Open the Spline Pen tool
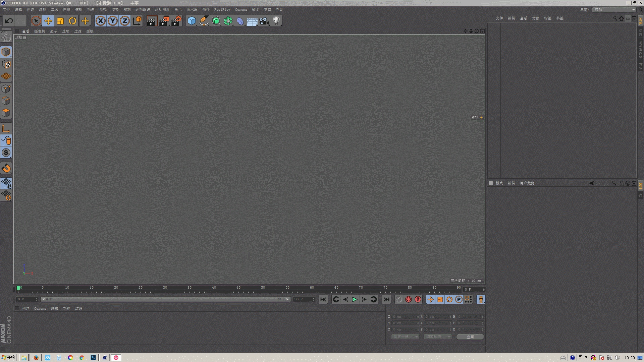This screenshot has width=644, height=362. coord(204,21)
